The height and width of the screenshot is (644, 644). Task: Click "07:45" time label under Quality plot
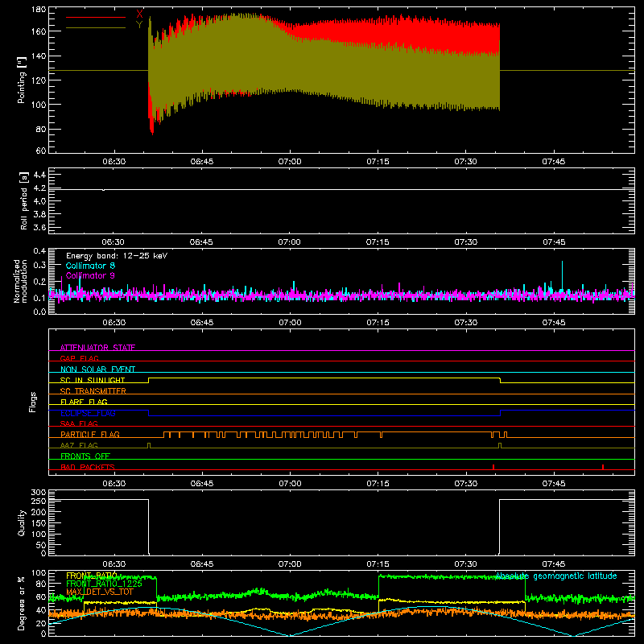tap(554, 564)
